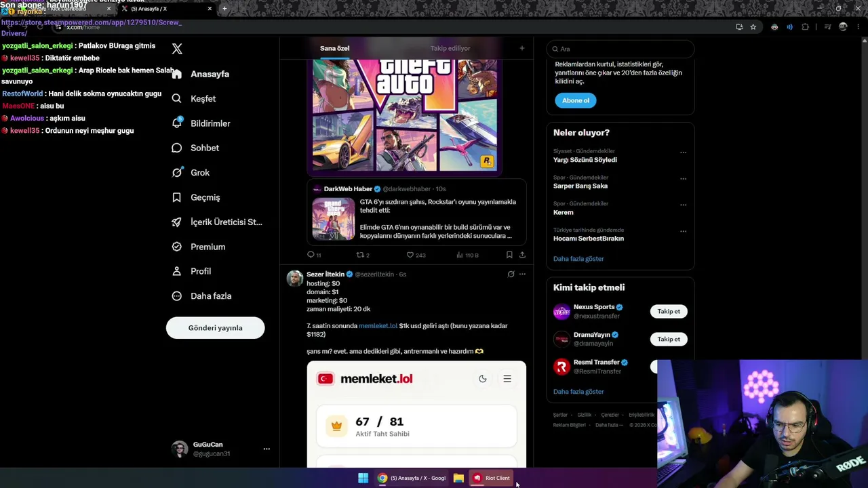Open more options on Sezer İltekin's tweet
The image size is (868, 488).
522,274
